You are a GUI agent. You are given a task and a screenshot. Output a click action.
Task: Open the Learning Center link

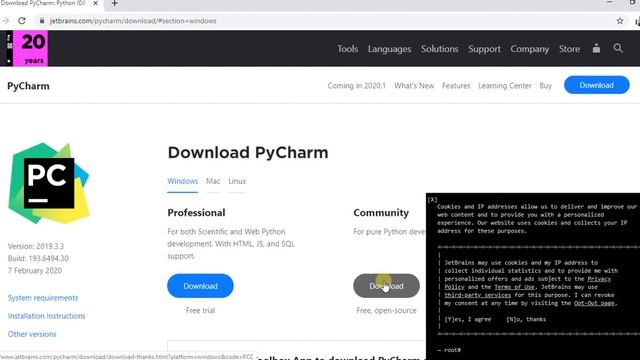[504, 86]
